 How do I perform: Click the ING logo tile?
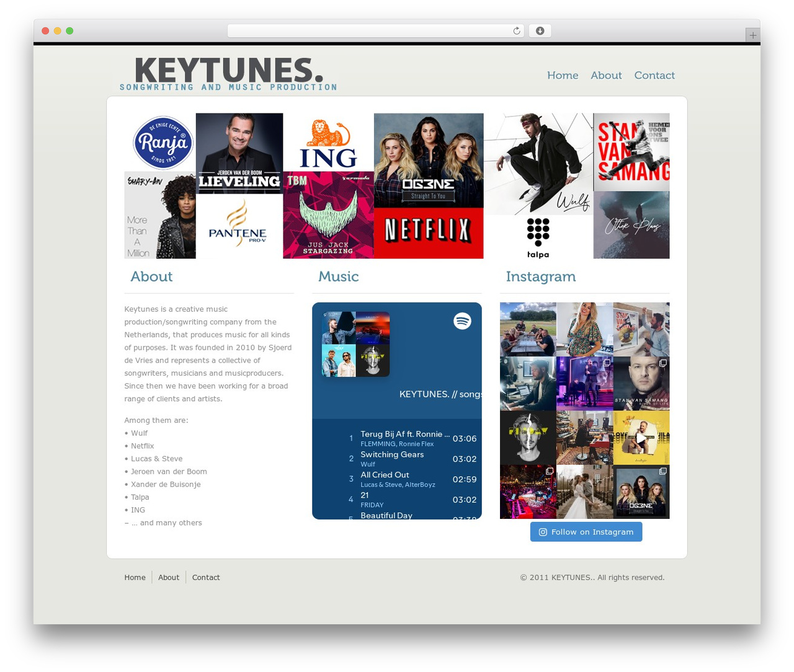(328, 143)
